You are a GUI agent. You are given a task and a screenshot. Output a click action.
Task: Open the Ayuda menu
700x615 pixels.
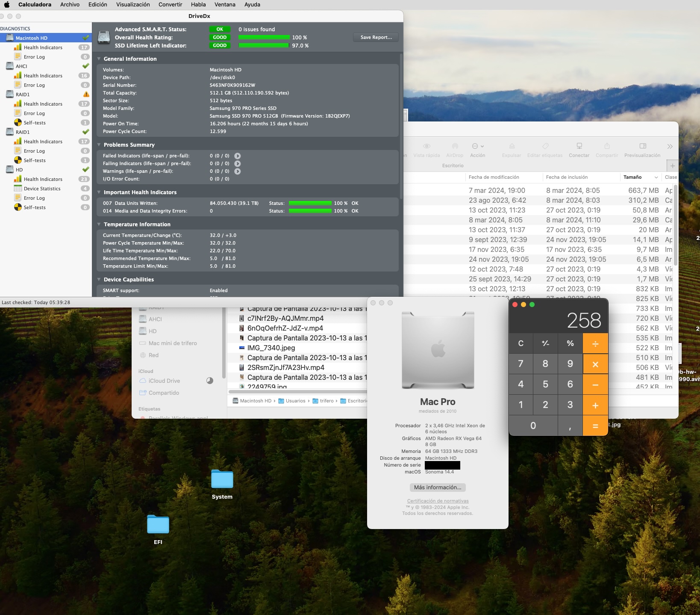[252, 5]
